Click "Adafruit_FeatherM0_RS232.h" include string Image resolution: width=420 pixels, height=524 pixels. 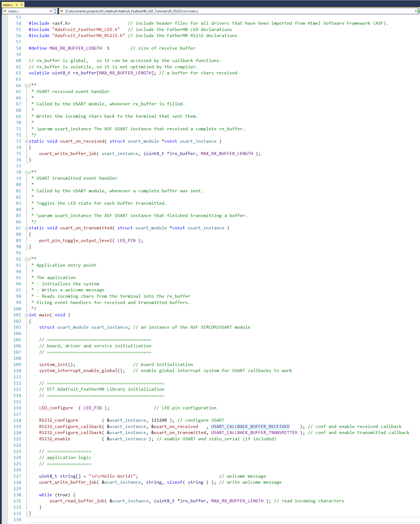89,36
